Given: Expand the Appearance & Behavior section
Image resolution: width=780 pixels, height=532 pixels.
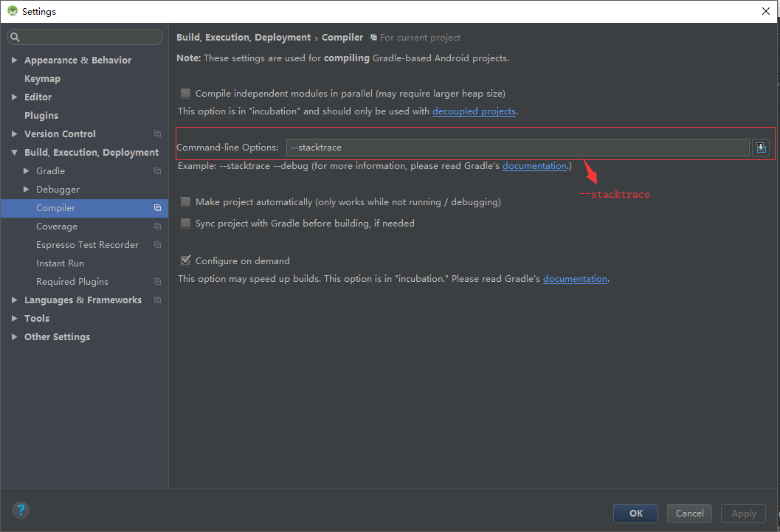Looking at the screenshot, I should [15, 61].
